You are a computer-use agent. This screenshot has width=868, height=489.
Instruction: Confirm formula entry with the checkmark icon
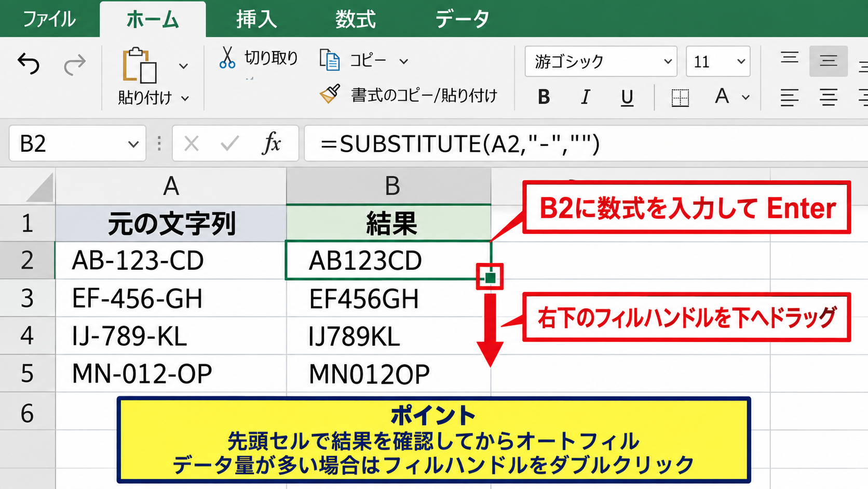click(229, 143)
